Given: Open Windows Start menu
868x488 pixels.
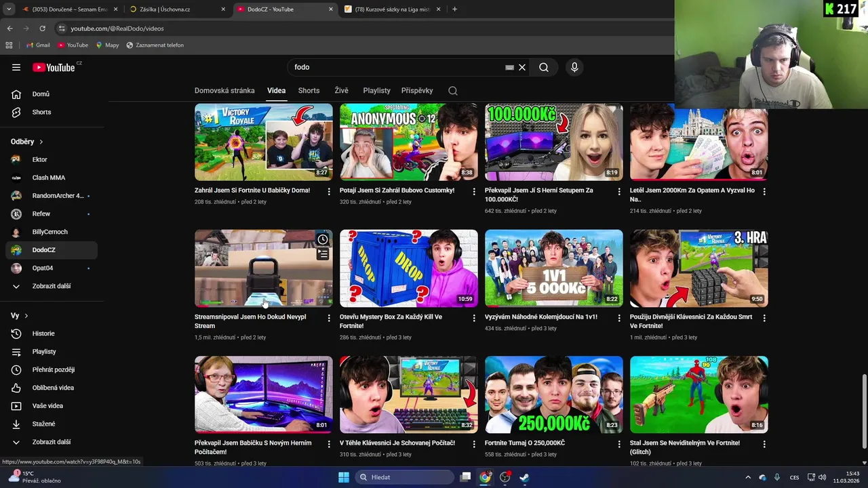Looking at the screenshot, I should 344,477.
